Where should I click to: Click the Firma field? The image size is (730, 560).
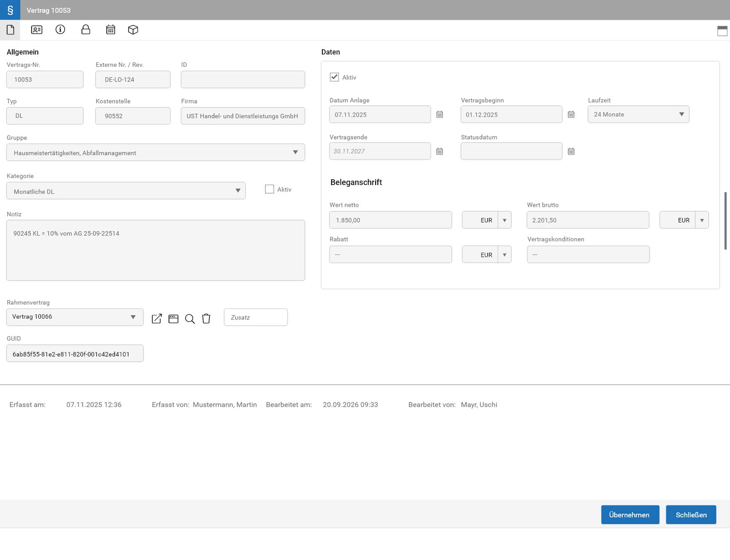[x=243, y=116]
